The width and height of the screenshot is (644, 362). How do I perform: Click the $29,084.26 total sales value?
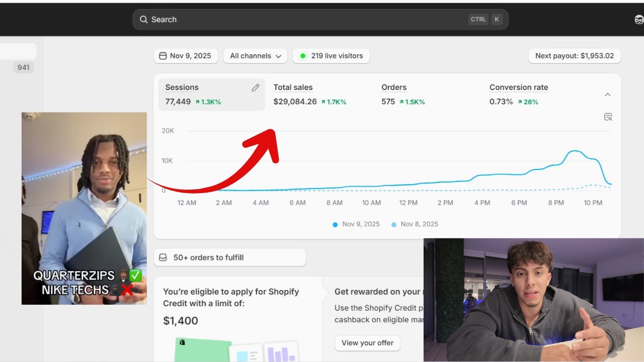[295, 102]
